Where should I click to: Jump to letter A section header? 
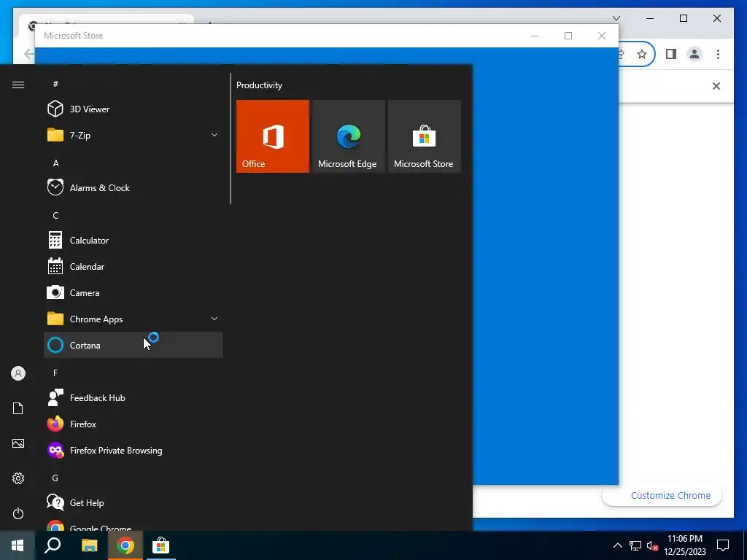coord(55,163)
